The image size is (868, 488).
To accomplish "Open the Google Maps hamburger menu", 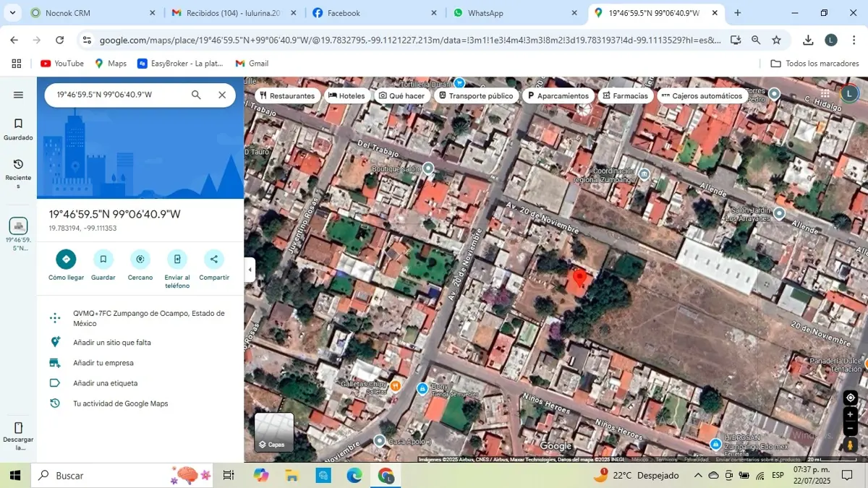I will (x=19, y=95).
